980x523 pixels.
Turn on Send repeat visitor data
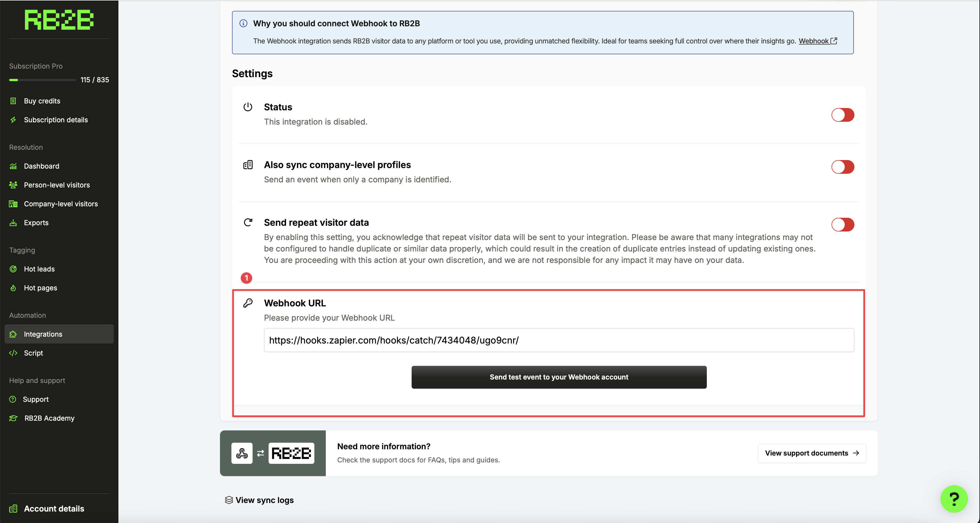842,225
